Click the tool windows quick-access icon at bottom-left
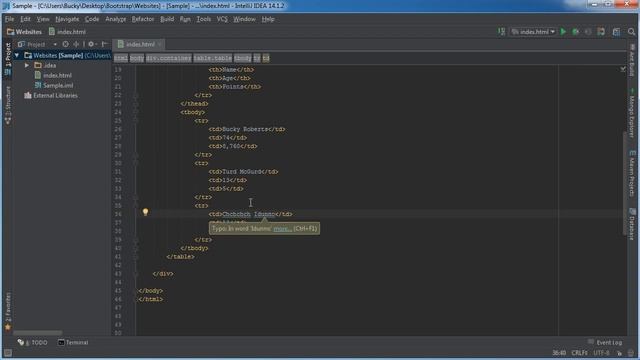640x360 pixels. [x=8, y=353]
